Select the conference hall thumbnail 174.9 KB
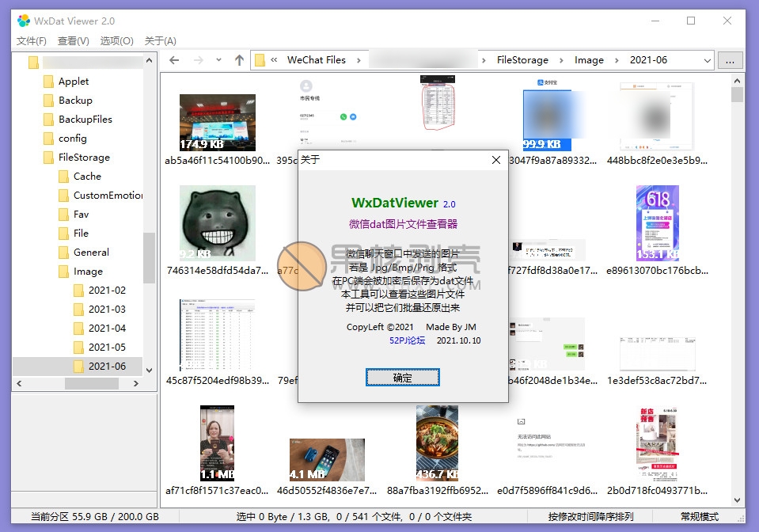The width and height of the screenshot is (759, 532). pos(218,123)
